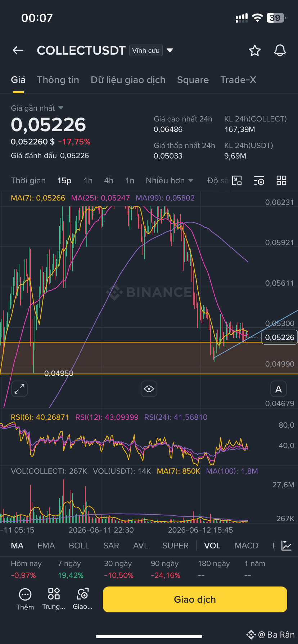The height and width of the screenshot is (644, 298).
Task: Open the Trade-X tab
Action: pyautogui.click(x=238, y=80)
